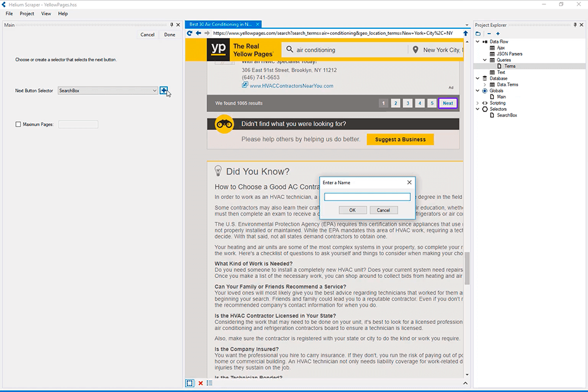
Task: Click the YP Yellow Pages logo
Action: (218, 50)
